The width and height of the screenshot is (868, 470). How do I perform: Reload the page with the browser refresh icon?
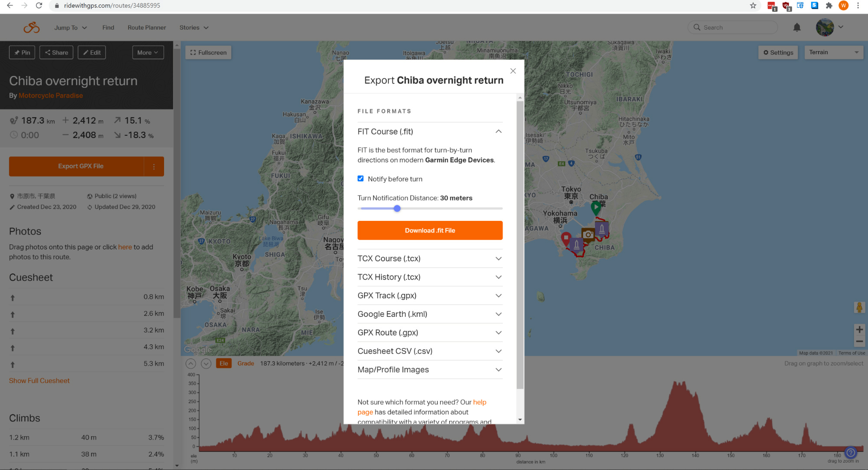39,6
